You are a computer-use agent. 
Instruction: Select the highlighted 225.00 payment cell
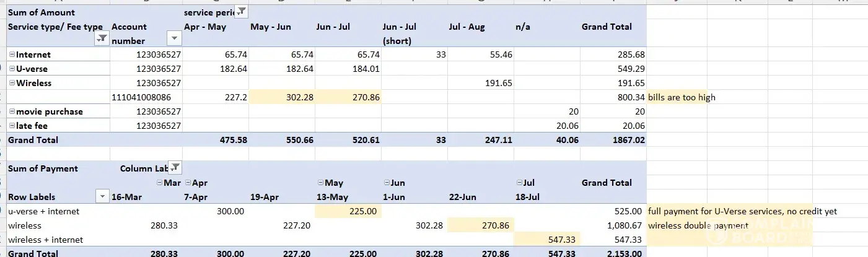[348, 211]
